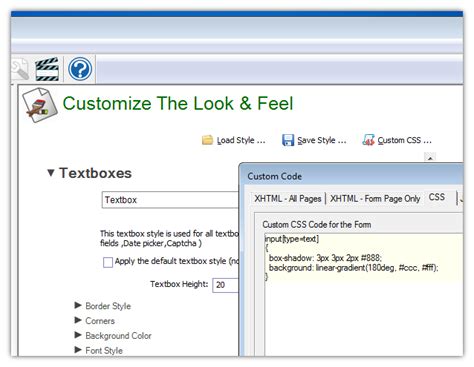Viewport: 474px width, 367px height.
Task: Click the box-shadow CSS line
Action: coord(325,258)
